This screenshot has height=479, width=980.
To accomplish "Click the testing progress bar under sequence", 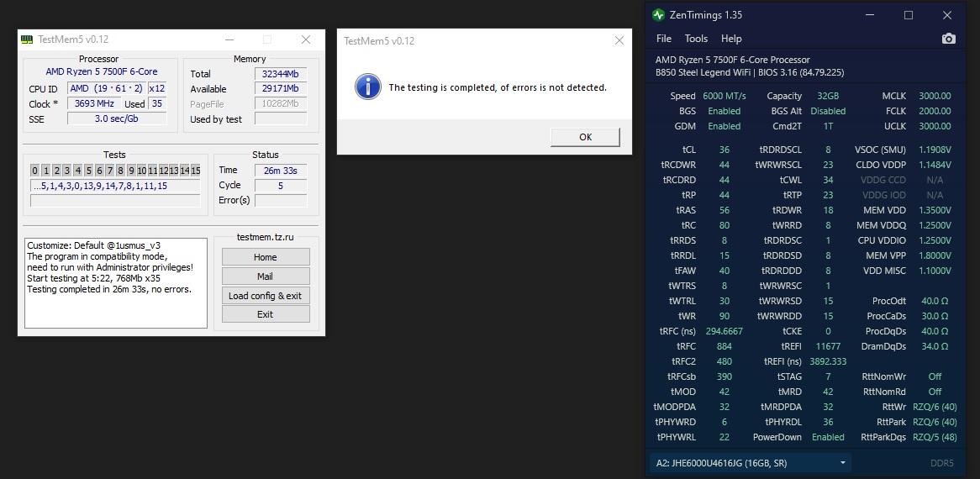I will point(115,201).
